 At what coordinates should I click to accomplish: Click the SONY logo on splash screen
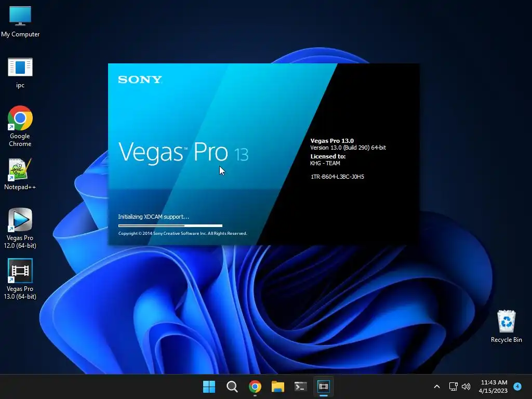(140, 79)
